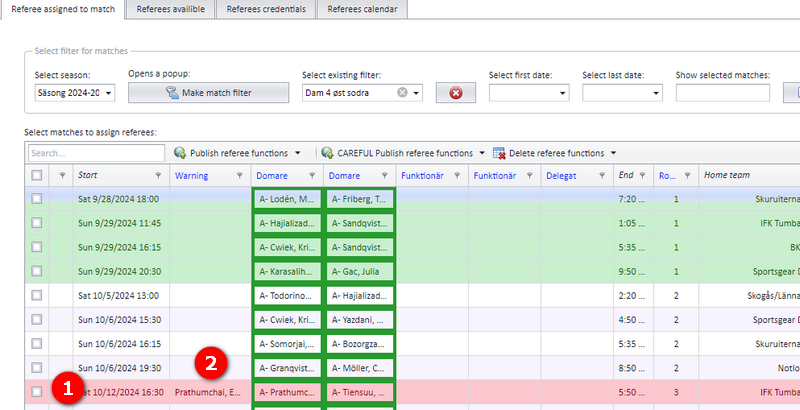
Task: Open filter icon of second Funktionär column
Action: click(529, 175)
